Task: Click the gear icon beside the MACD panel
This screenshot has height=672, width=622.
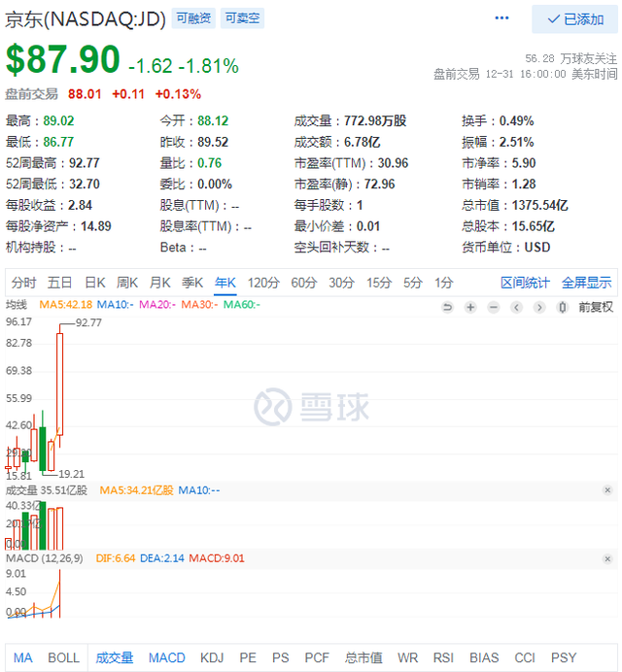Action: pyautogui.click(x=607, y=558)
